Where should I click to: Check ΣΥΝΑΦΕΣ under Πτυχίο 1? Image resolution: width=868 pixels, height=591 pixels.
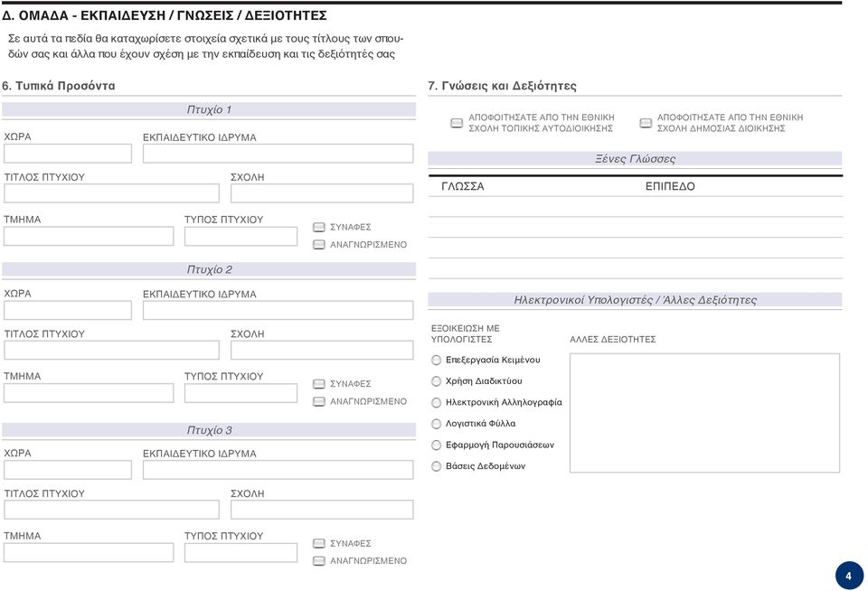tap(319, 228)
